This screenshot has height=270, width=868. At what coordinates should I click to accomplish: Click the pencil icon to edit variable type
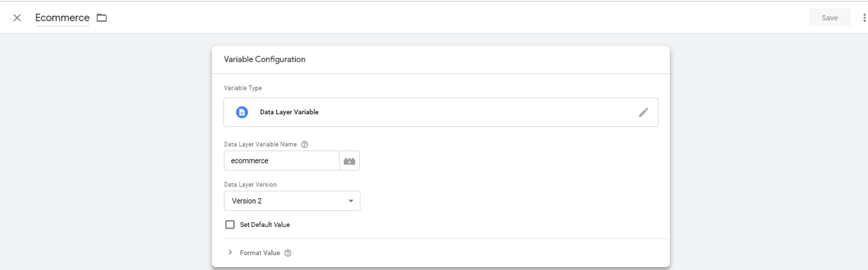643,112
